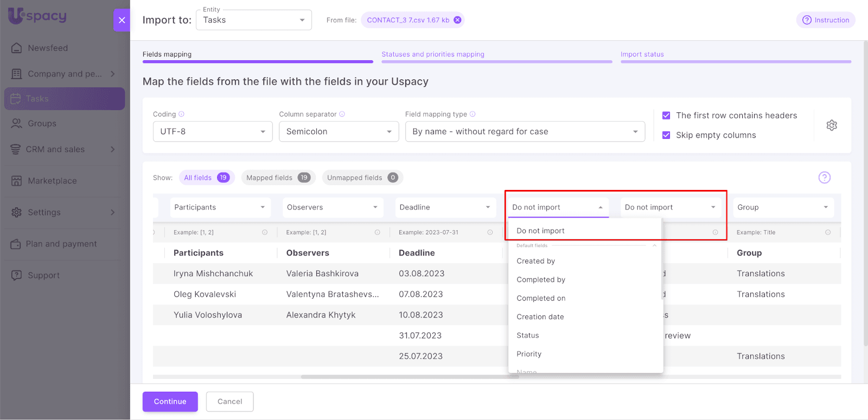Click the Cancel button
The image size is (868, 420).
point(229,402)
